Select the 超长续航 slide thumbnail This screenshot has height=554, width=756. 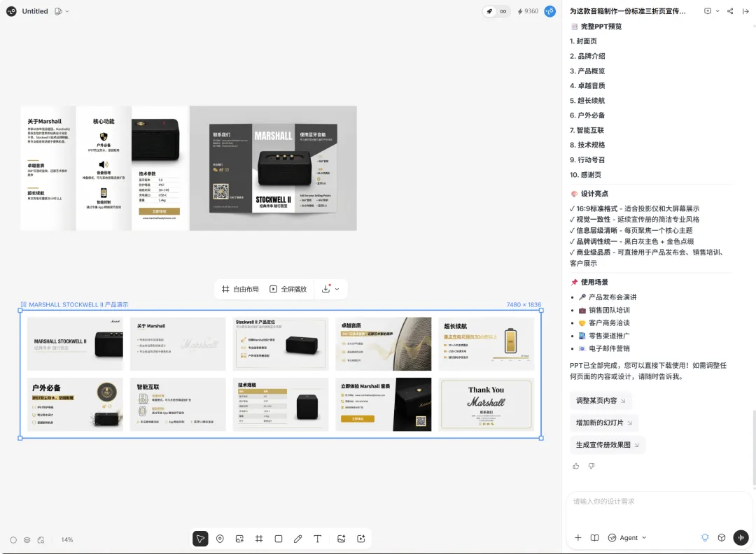click(x=486, y=344)
